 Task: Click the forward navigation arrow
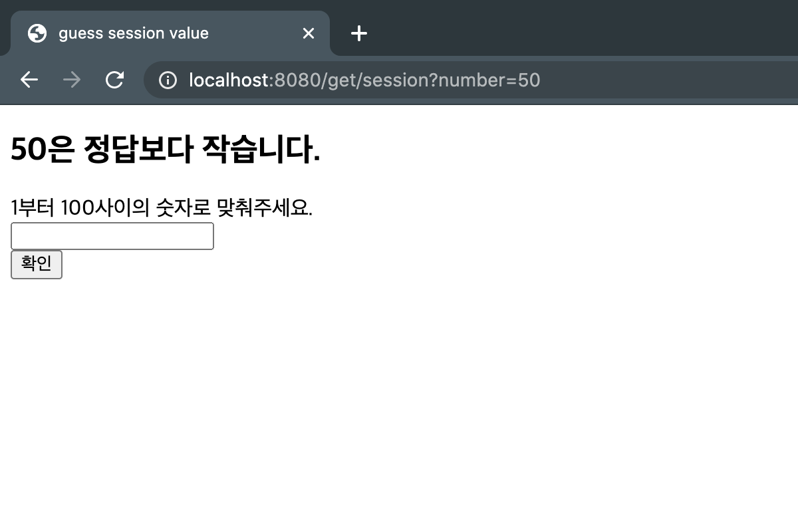[x=71, y=80]
